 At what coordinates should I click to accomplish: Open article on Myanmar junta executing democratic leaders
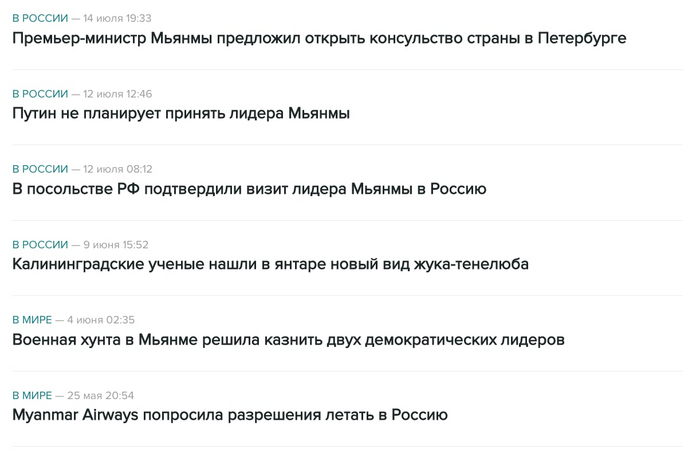[288, 339]
